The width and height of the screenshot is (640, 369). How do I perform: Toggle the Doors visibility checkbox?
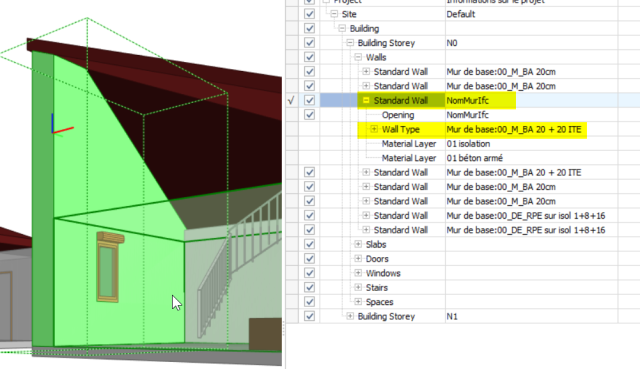click(x=309, y=259)
